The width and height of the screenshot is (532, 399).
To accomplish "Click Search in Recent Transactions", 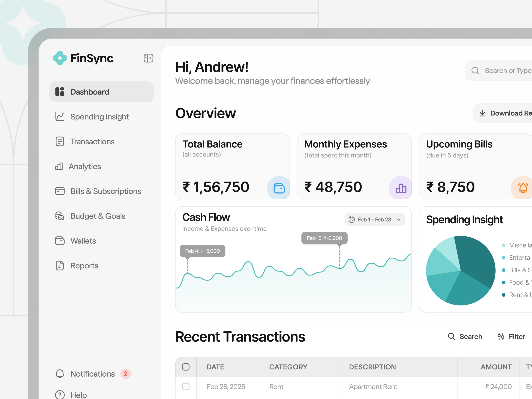I will tap(465, 336).
